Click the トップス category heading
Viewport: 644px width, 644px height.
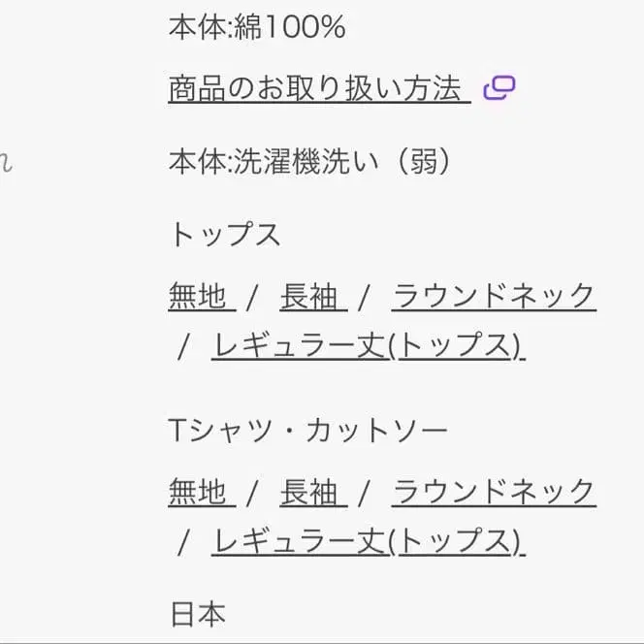pos(225,235)
